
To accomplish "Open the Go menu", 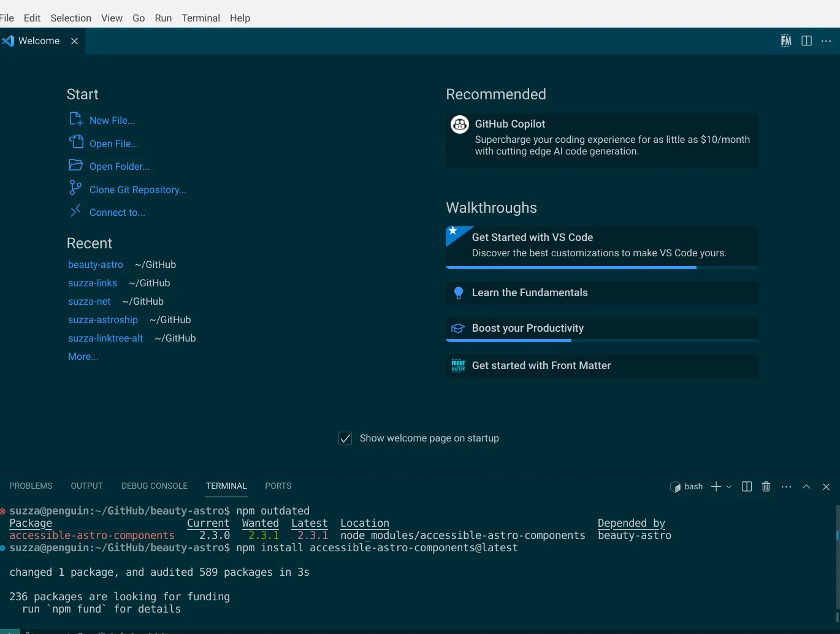I will (x=139, y=18).
